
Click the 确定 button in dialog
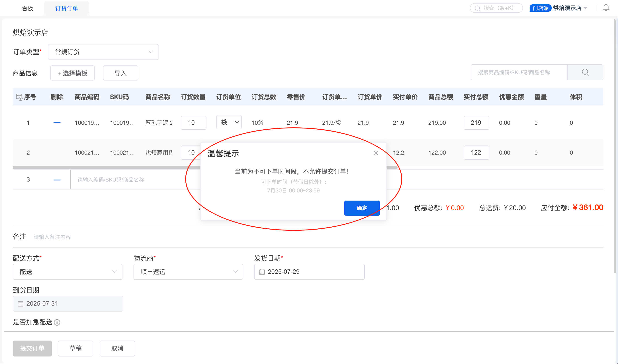(x=362, y=208)
